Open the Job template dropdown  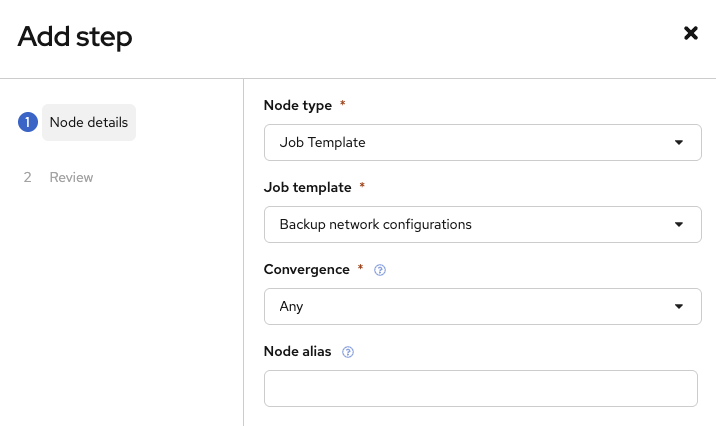pos(483,224)
